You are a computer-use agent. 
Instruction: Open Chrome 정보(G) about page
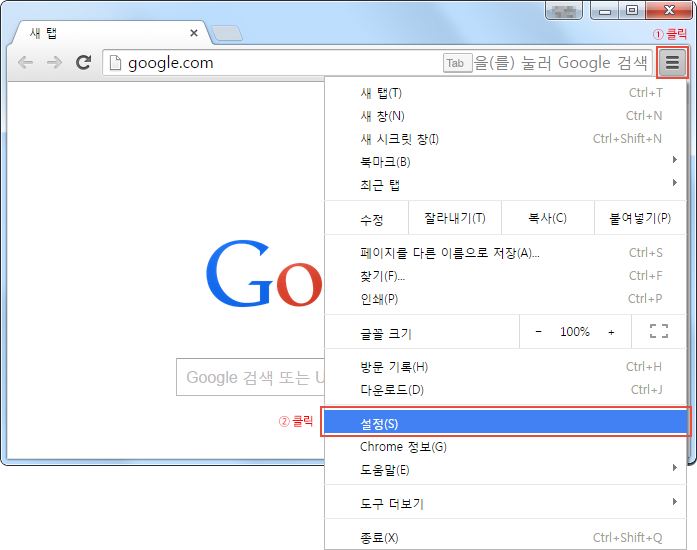click(x=505, y=447)
